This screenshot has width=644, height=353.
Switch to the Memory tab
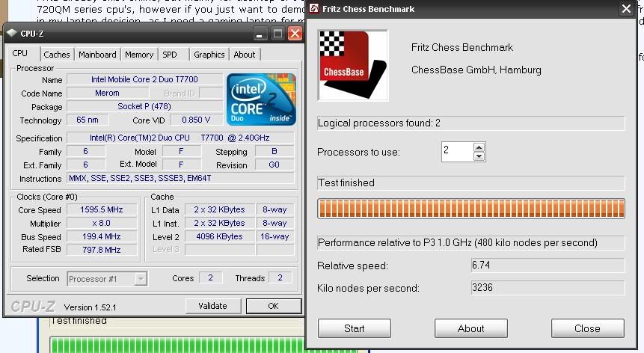point(139,55)
